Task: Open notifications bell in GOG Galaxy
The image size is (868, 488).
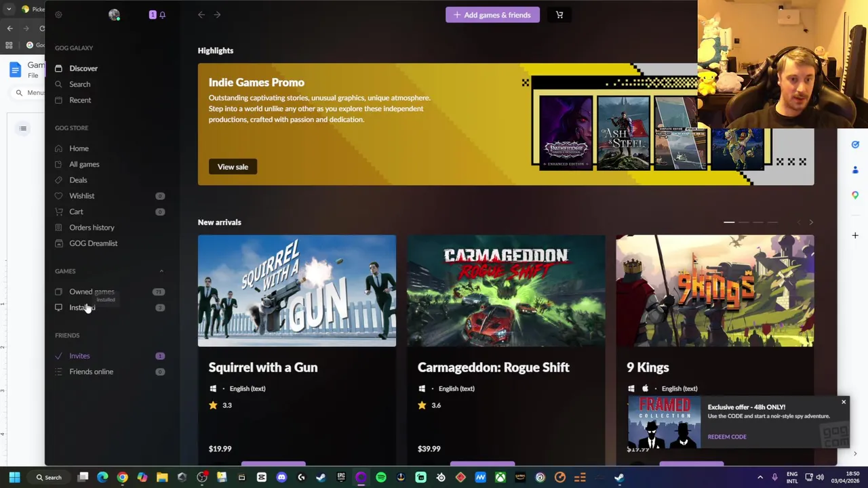Action: [x=162, y=15]
